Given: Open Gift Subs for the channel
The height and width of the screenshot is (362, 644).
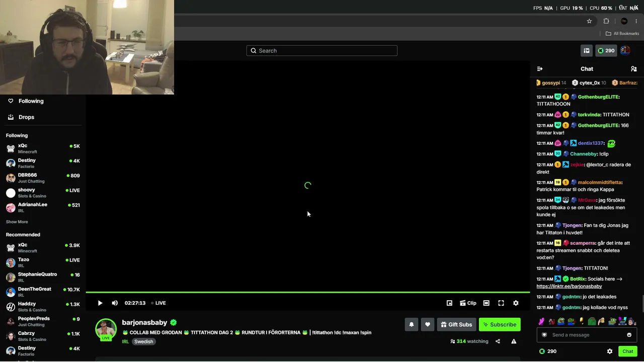Looking at the screenshot, I should pyautogui.click(x=456, y=325).
